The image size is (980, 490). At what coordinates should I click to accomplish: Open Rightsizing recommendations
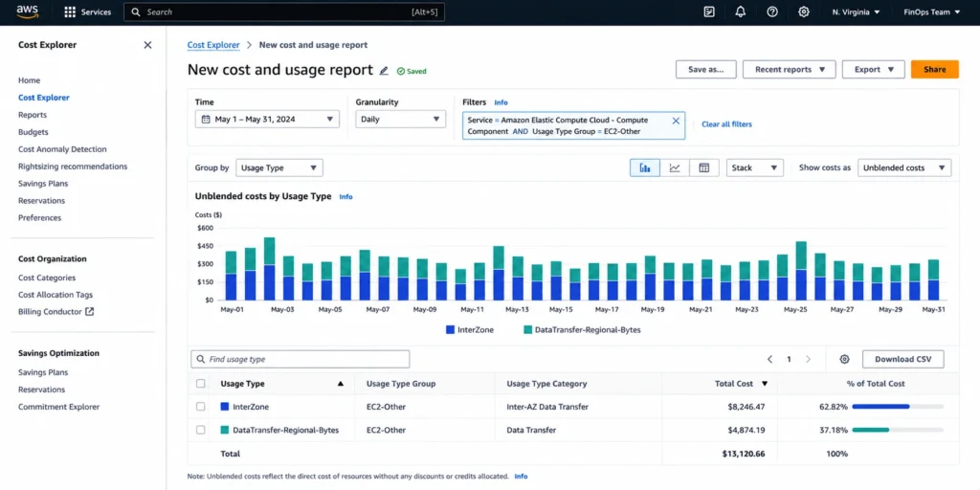coord(73,167)
